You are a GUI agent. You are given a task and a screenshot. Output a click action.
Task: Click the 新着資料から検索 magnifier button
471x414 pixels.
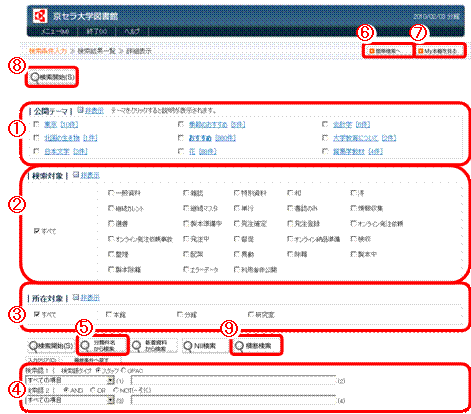[x=154, y=346]
